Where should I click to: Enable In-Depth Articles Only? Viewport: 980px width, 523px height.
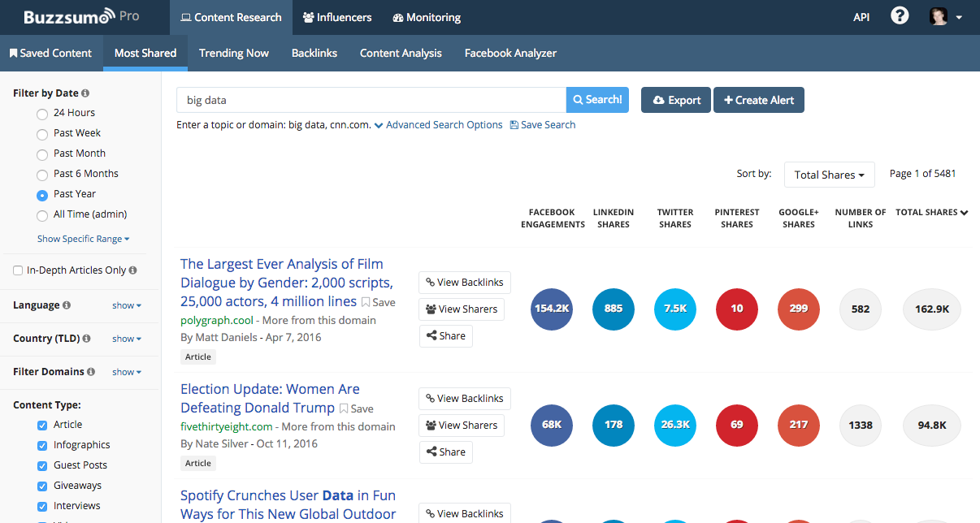(17, 270)
